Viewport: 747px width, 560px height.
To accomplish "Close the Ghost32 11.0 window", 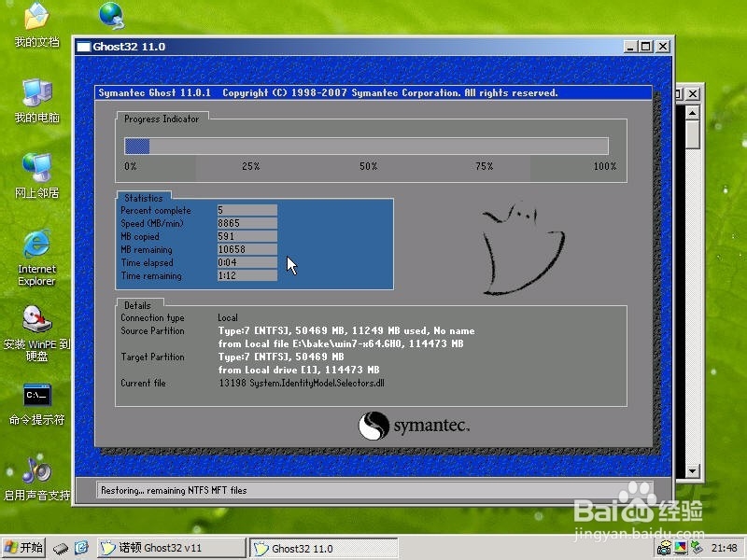I will coord(663,47).
